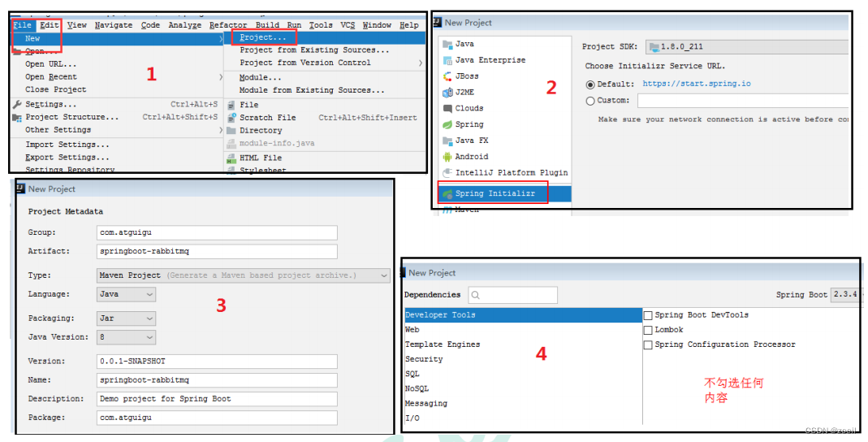Select the Custom service URL radio button
This screenshot has height=442, width=868.
point(590,101)
